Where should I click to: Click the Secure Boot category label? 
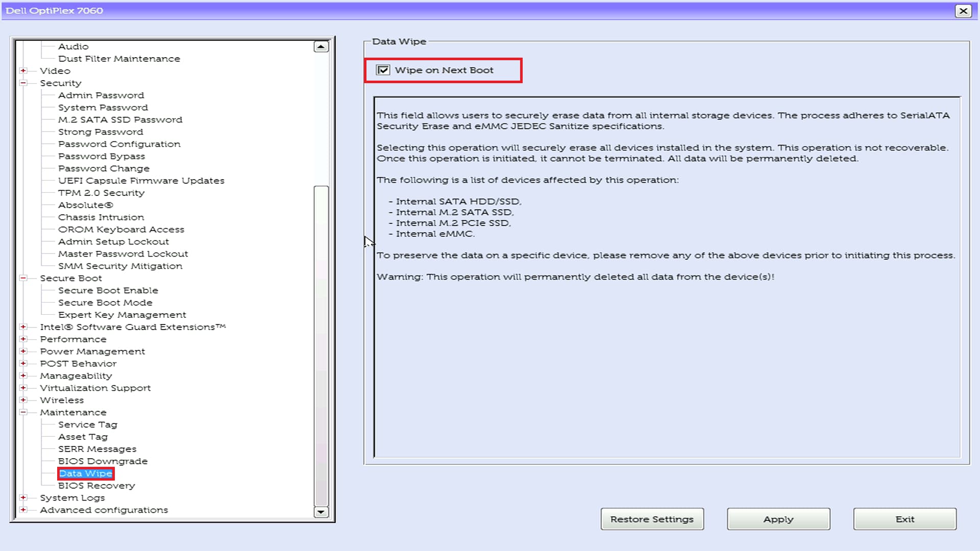tap(71, 278)
